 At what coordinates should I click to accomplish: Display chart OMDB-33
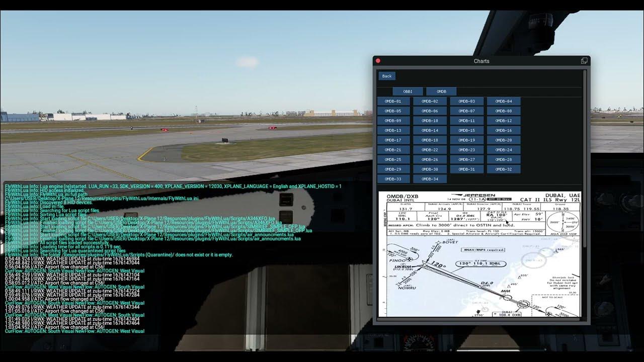click(x=393, y=179)
